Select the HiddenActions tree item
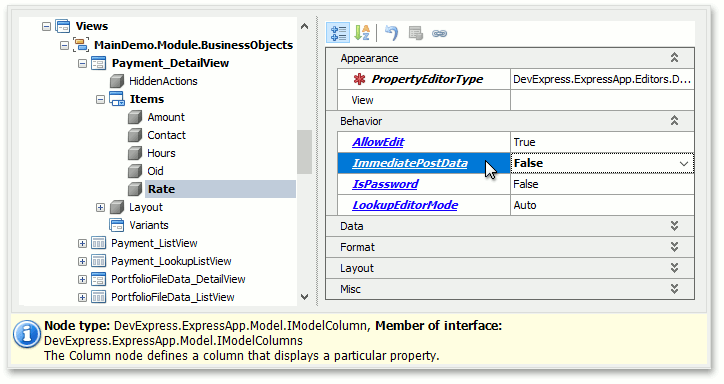The width and height of the screenshot is (724, 384). point(163,81)
